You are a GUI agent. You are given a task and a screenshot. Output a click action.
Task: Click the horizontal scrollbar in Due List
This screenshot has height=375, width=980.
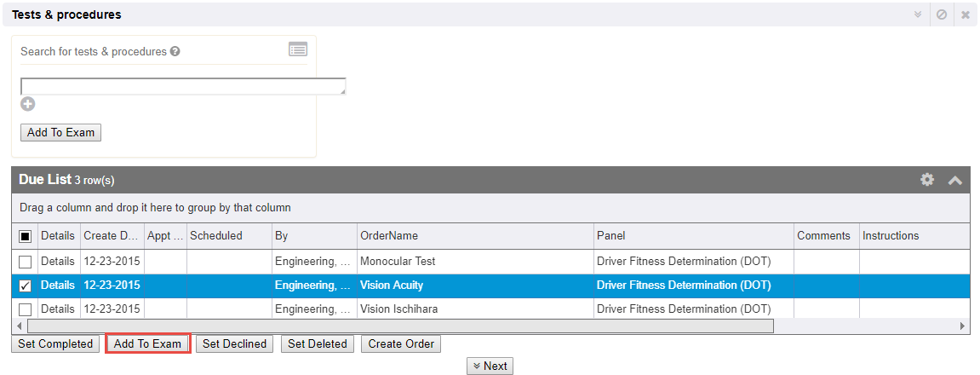tap(400, 326)
